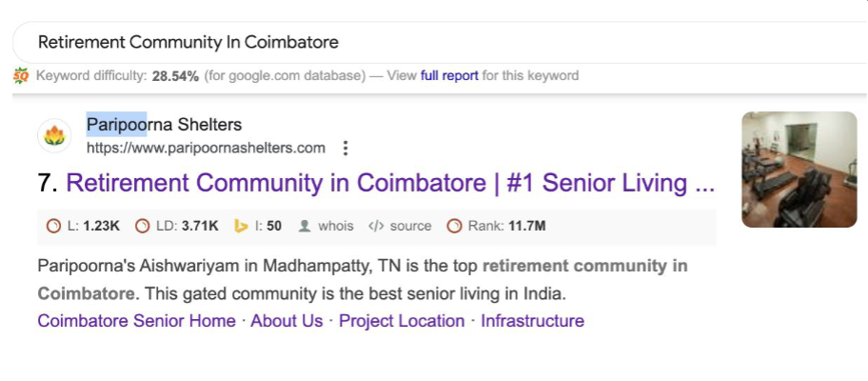
Task: Open the three-dot result options menu
Action: pyautogui.click(x=345, y=148)
